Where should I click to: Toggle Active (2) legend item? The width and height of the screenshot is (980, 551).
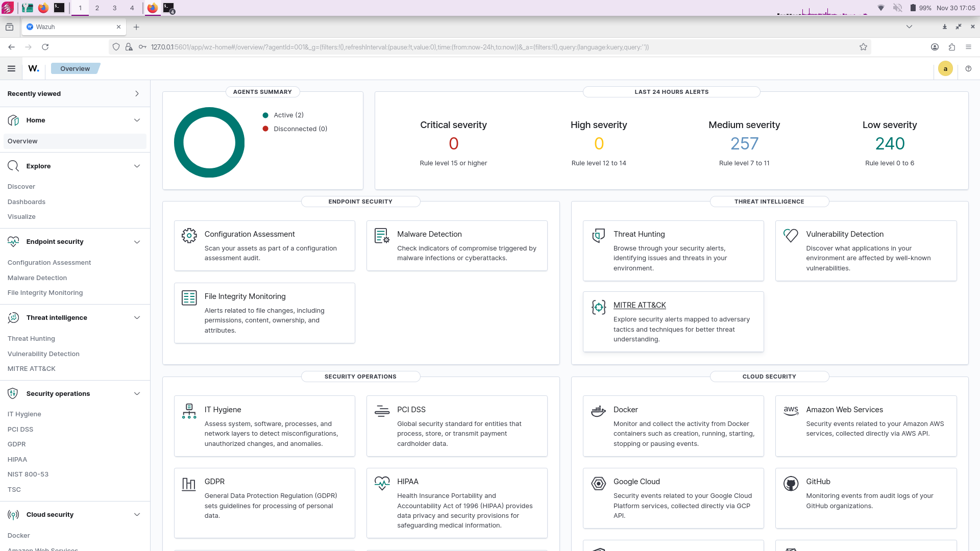(x=288, y=115)
